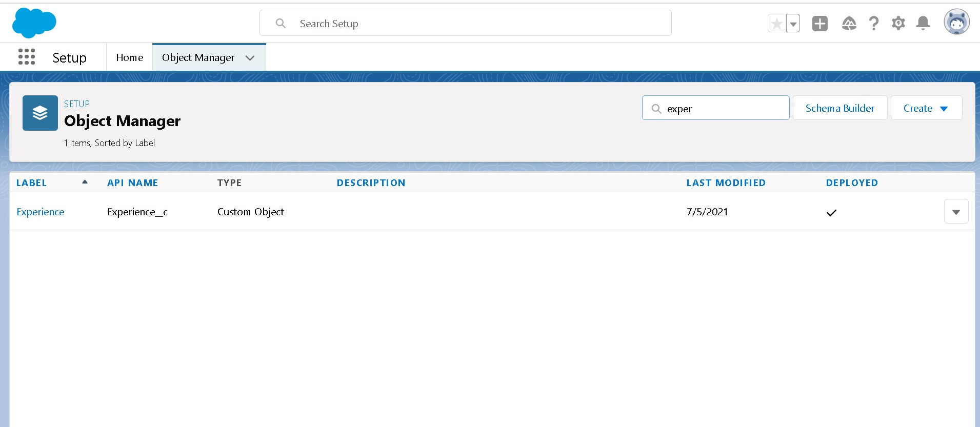Click the quick find box containing 'exper'
The image size is (980, 427).
[715, 108]
